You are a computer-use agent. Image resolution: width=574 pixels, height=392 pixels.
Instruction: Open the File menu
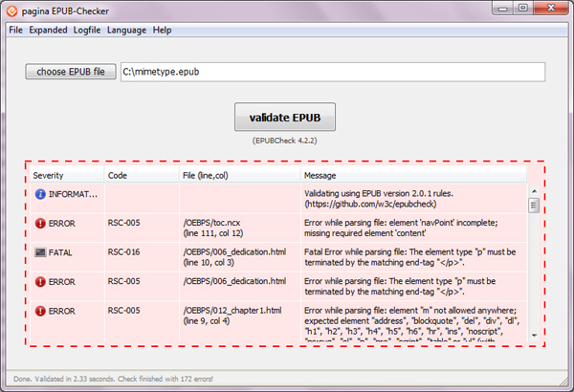[x=15, y=30]
